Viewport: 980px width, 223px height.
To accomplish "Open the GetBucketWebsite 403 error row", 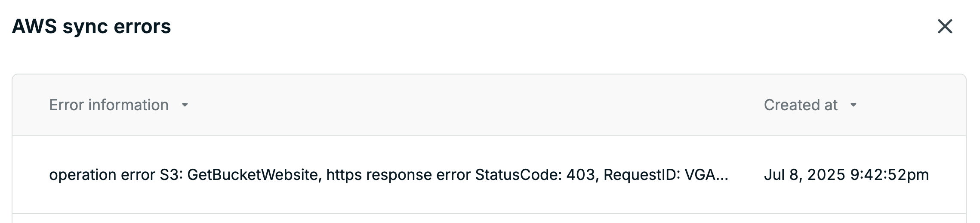I will [x=489, y=174].
